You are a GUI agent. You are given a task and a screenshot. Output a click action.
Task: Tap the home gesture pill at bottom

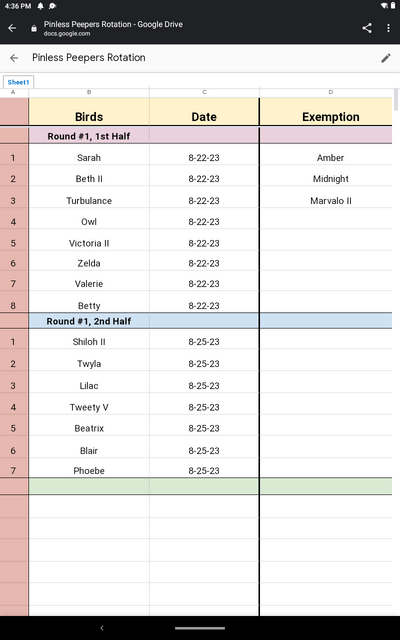200,628
